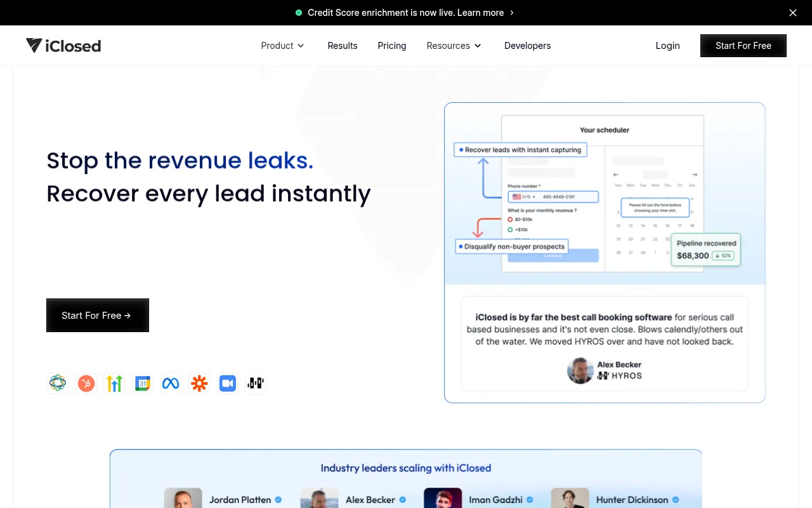Click Credit Score enrichment Learn more link

point(406,13)
